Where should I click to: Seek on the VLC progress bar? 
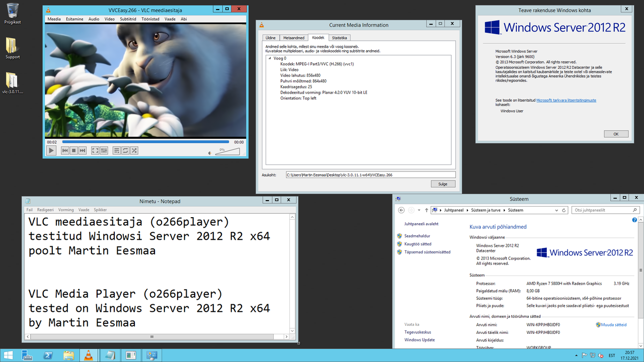(x=145, y=142)
